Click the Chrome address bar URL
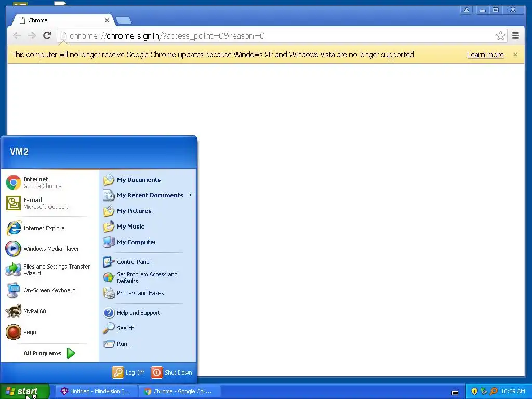Image resolution: width=532 pixels, height=399 pixels. point(167,36)
